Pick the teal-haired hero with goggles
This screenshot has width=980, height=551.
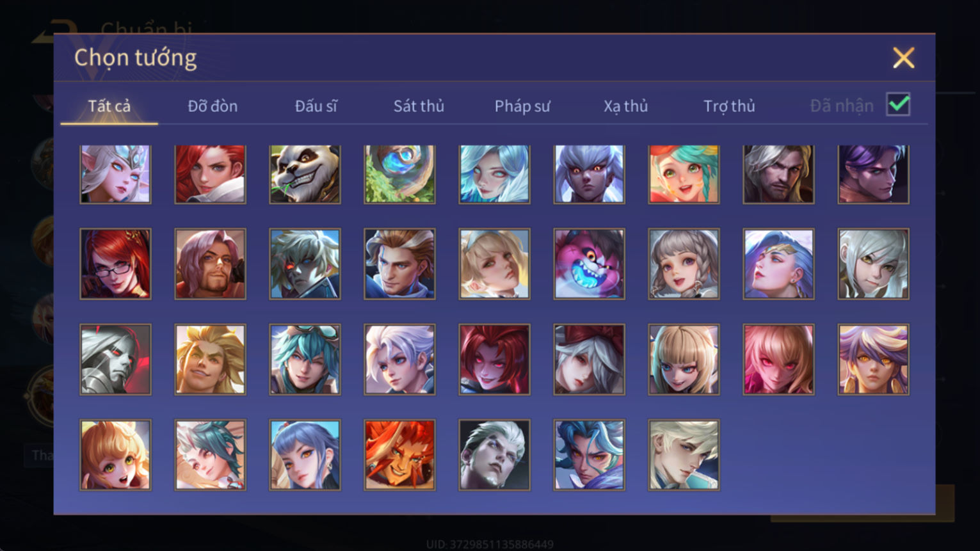[305, 359]
